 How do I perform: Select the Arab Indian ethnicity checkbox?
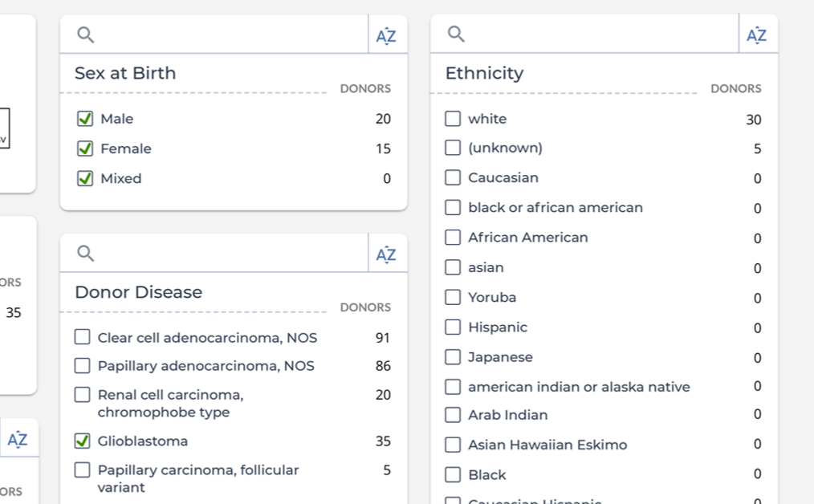(x=453, y=415)
